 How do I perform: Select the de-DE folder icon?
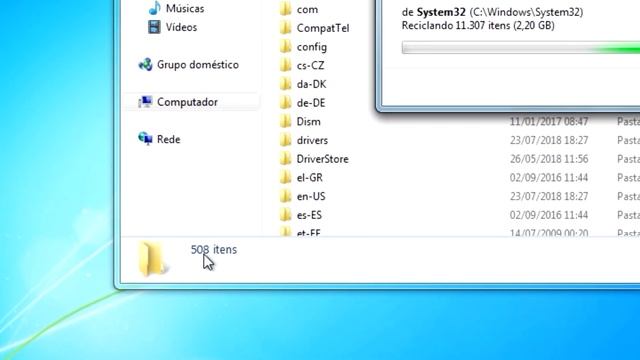[x=286, y=103]
